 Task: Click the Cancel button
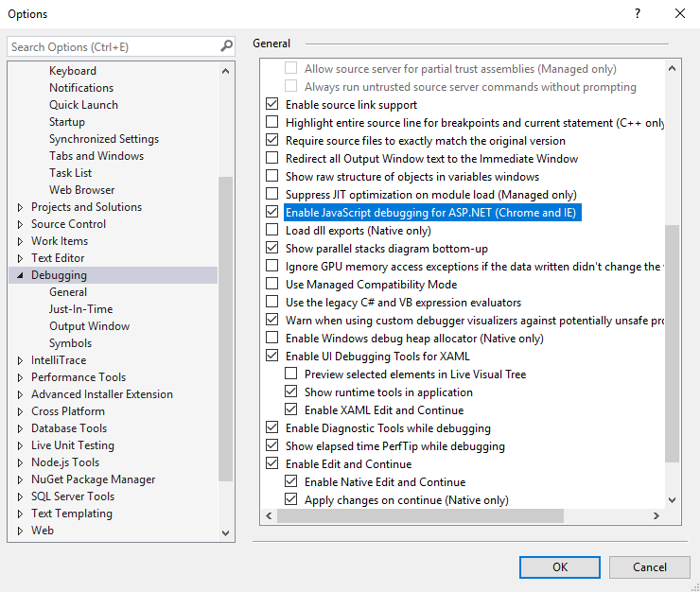coord(650,567)
